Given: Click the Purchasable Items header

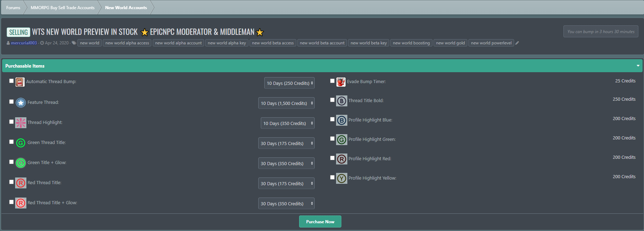Looking at the screenshot, I should pyautogui.click(x=322, y=66).
